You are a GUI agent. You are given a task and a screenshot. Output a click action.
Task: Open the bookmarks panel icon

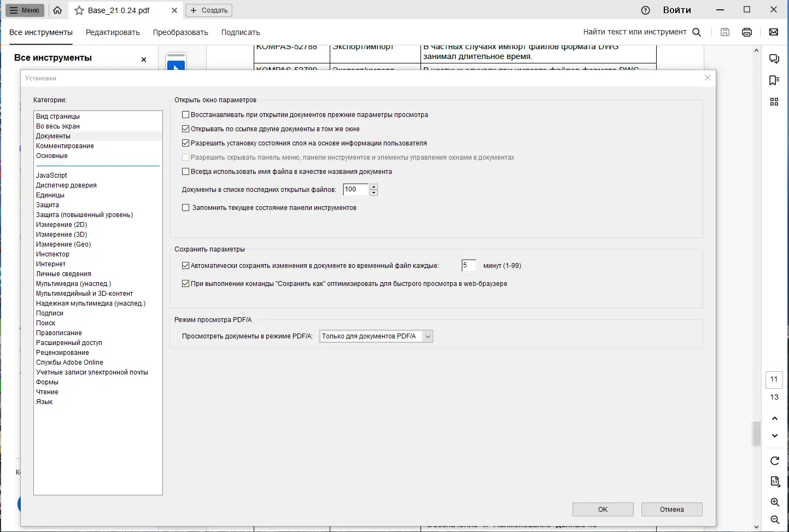coord(774,80)
